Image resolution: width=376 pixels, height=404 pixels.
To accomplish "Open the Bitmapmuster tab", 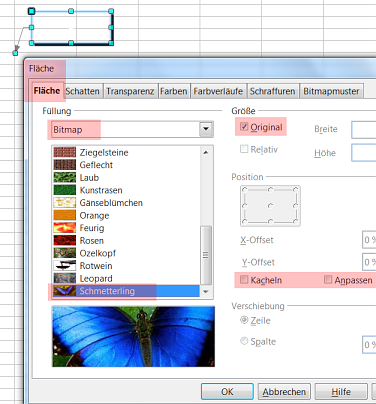I will pyautogui.click(x=331, y=91).
